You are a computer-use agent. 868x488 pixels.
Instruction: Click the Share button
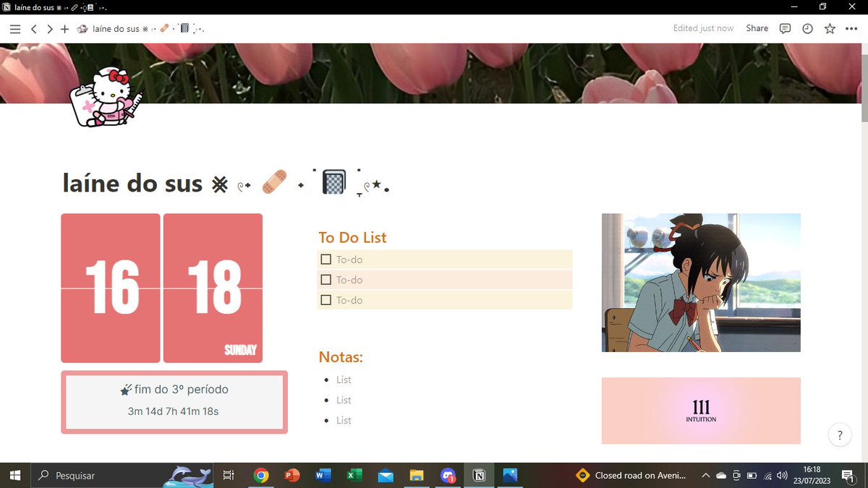click(757, 28)
